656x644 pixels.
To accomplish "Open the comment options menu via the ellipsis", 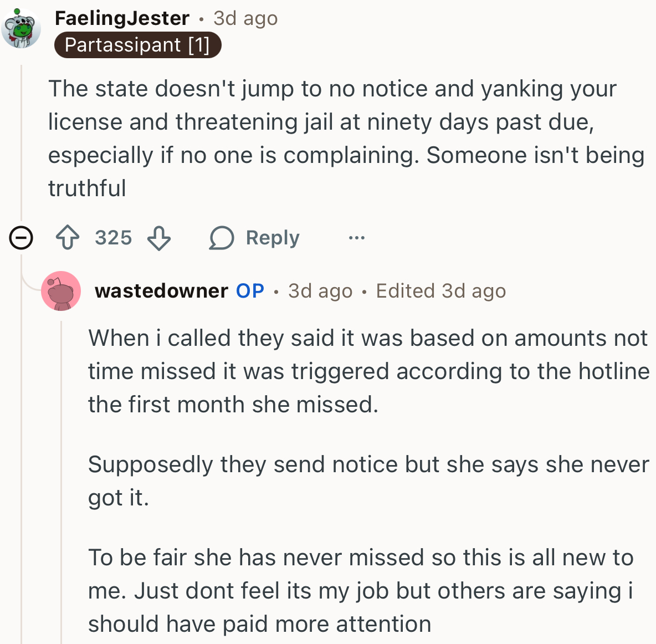I will tap(357, 237).
